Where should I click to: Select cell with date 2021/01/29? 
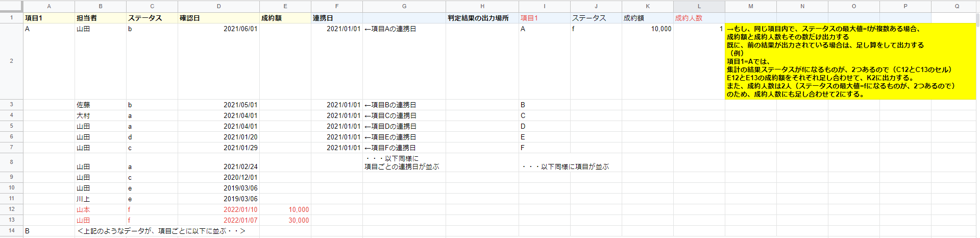coord(218,148)
